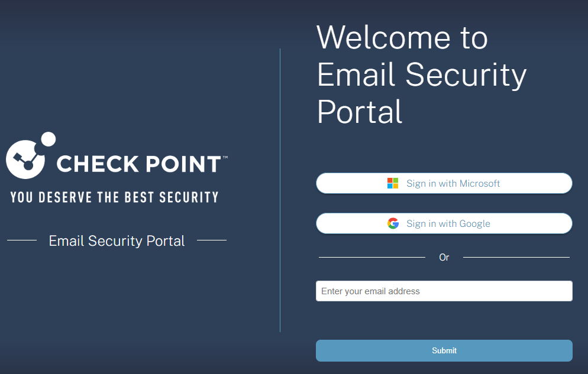Viewport: 588px width, 374px height.
Task: Sign in with Google account
Action: point(444,223)
